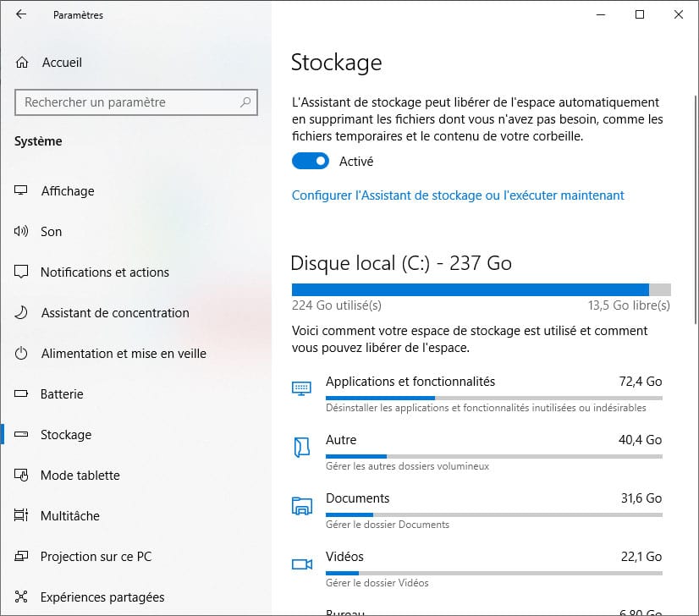Click the Disque local (C:) usage bar
Viewport: 699px width, 616px height.
point(481,289)
